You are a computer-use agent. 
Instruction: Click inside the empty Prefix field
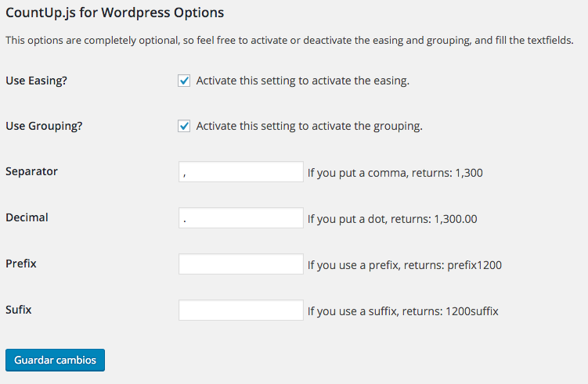[240, 264]
